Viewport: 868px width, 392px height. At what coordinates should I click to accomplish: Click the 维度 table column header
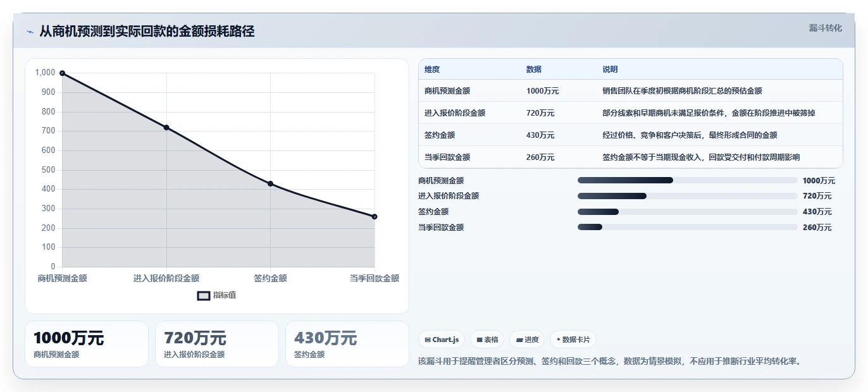[432, 70]
